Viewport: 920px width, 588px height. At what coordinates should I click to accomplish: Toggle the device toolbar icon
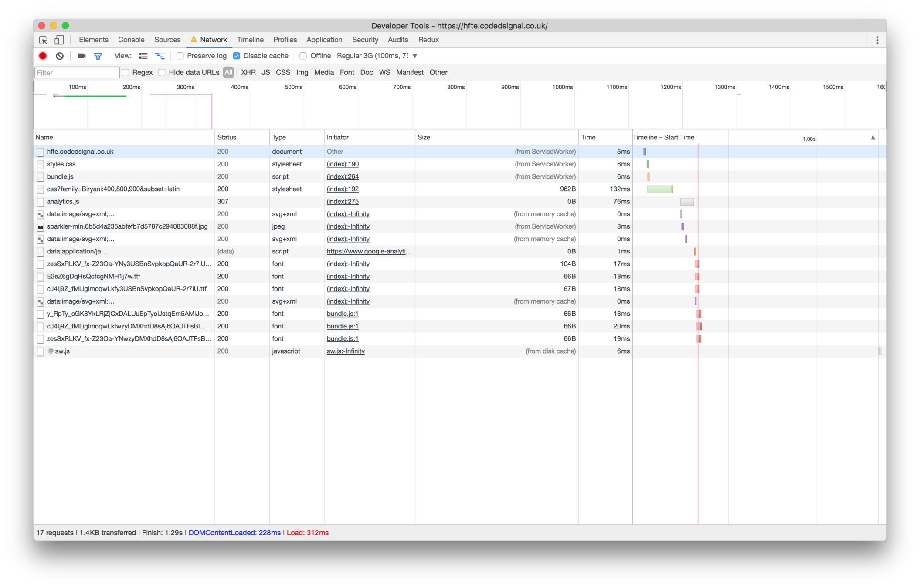click(59, 40)
